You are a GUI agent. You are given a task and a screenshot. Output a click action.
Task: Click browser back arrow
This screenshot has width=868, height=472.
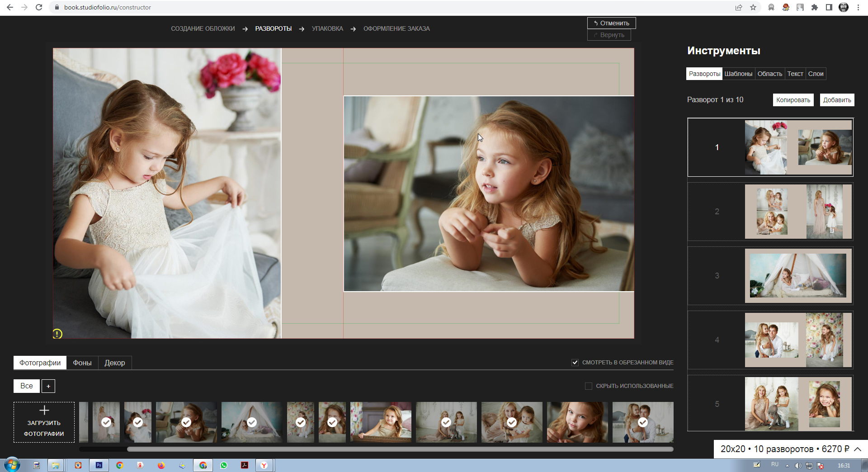coord(10,7)
